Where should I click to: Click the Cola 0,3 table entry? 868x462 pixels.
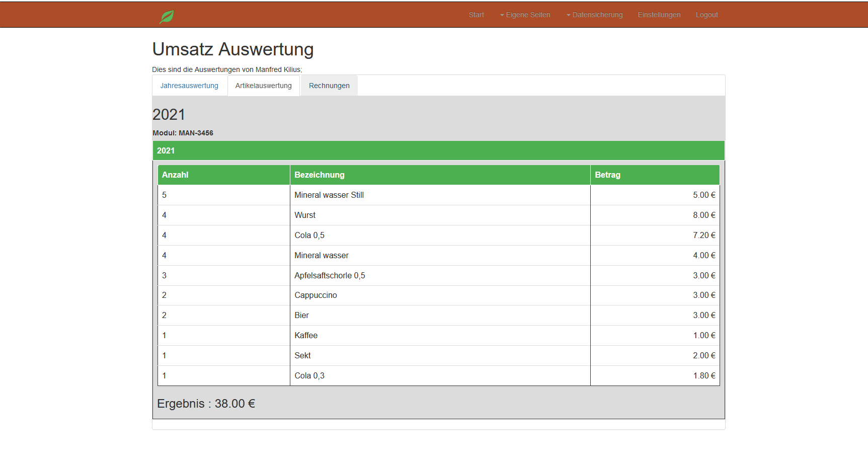(x=309, y=375)
